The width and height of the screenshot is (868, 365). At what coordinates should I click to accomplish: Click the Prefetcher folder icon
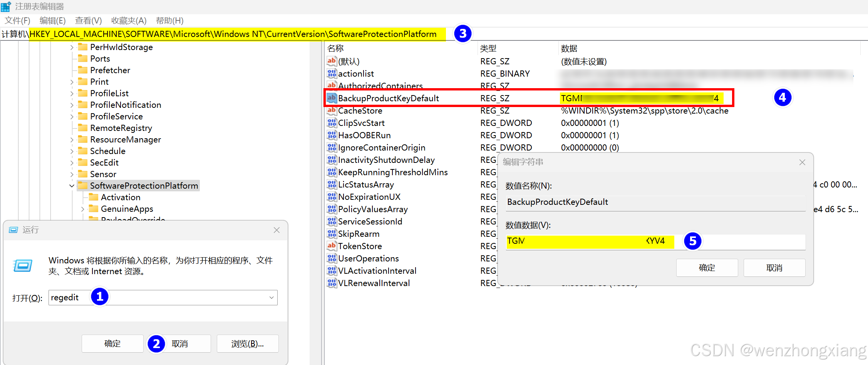[83, 70]
